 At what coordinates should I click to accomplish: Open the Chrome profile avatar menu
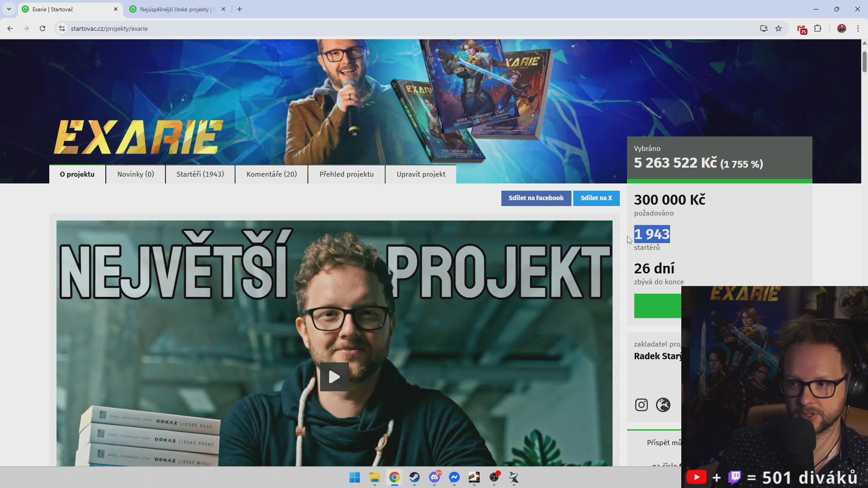tap(841, 28)
